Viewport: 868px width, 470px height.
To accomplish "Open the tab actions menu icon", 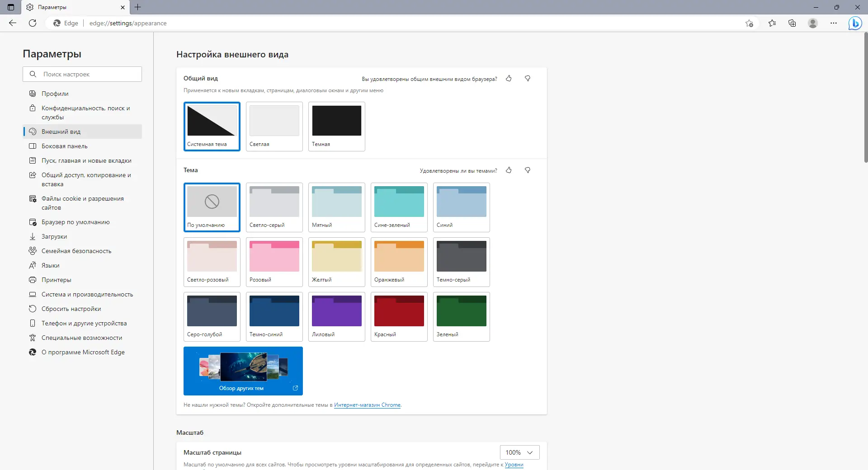I will pyautogui.click(x=10, y=7).
